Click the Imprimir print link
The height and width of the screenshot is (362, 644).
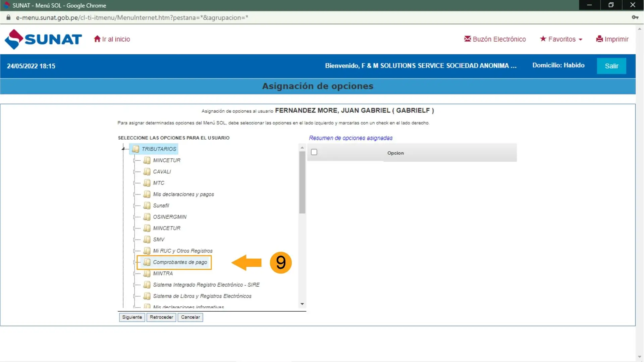[x=612, y=39]
